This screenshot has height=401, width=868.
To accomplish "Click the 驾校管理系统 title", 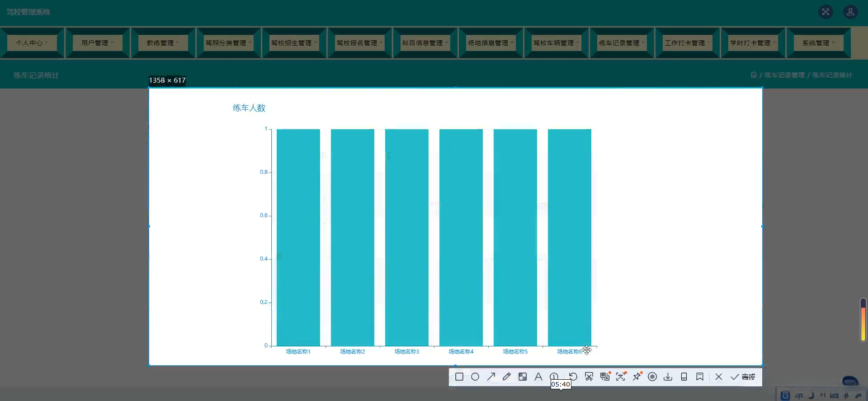I will pos(28,12).
